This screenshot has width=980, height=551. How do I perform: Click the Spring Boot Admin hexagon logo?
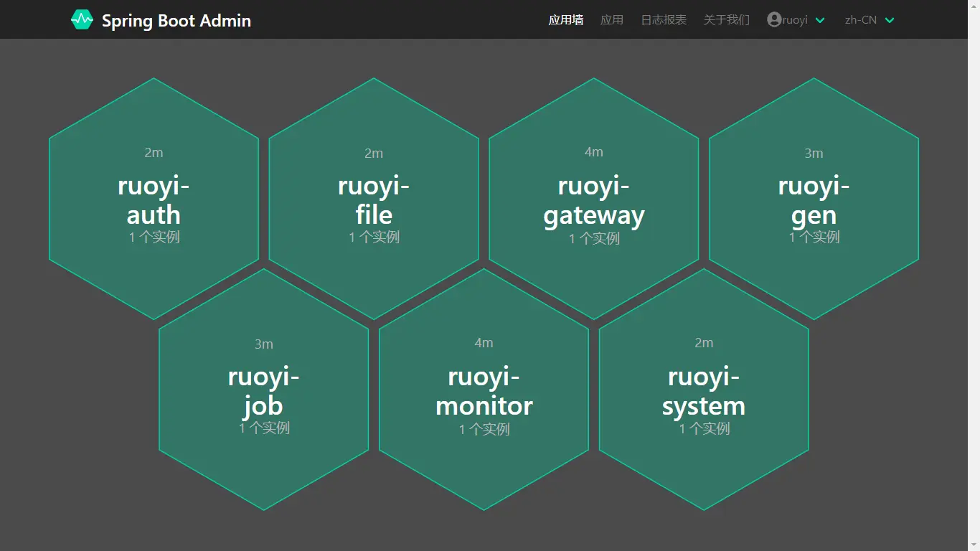82,20
